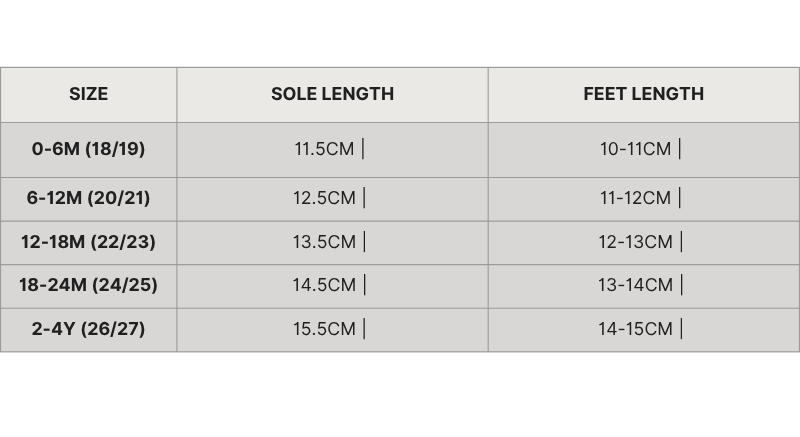The width and height of the screenshot is (800, 437).
Task: Pick the 11-12CM feet length cell
Action: point(636,198)
